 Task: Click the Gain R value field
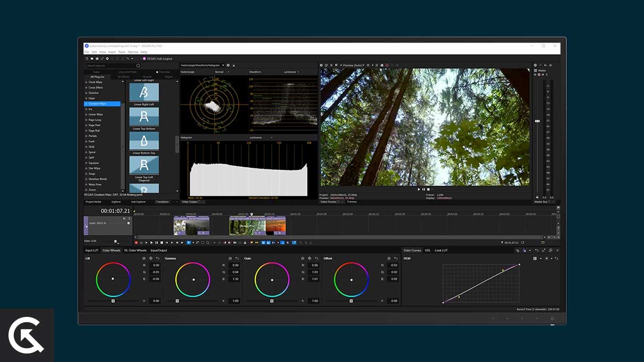click(313, 265)
